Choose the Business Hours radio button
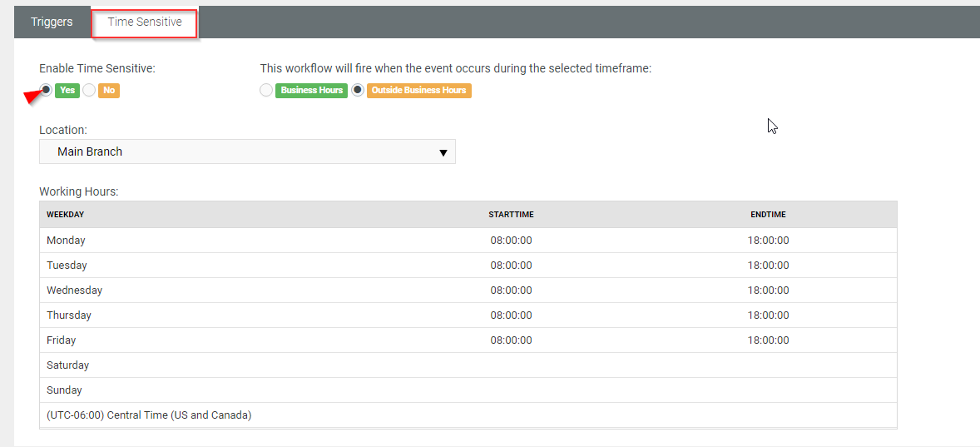This screenshot has height=447, width=980. (x=266, y=90)
